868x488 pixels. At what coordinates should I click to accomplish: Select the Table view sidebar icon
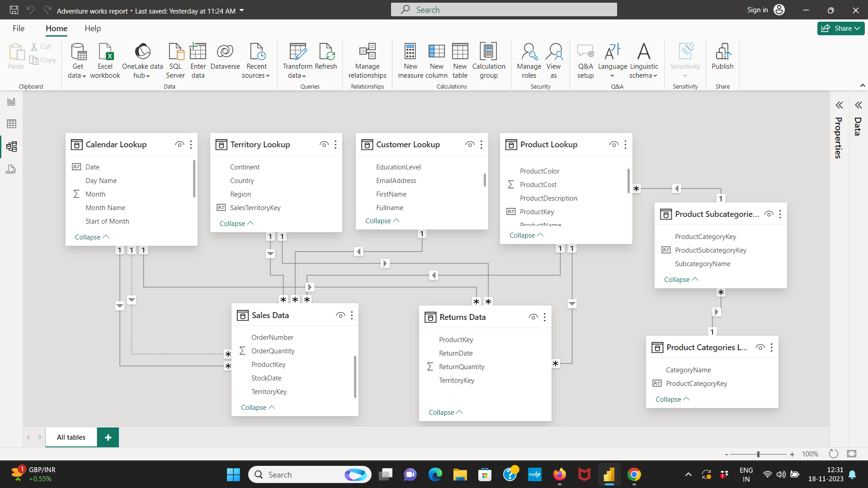(x=11, y=123)
